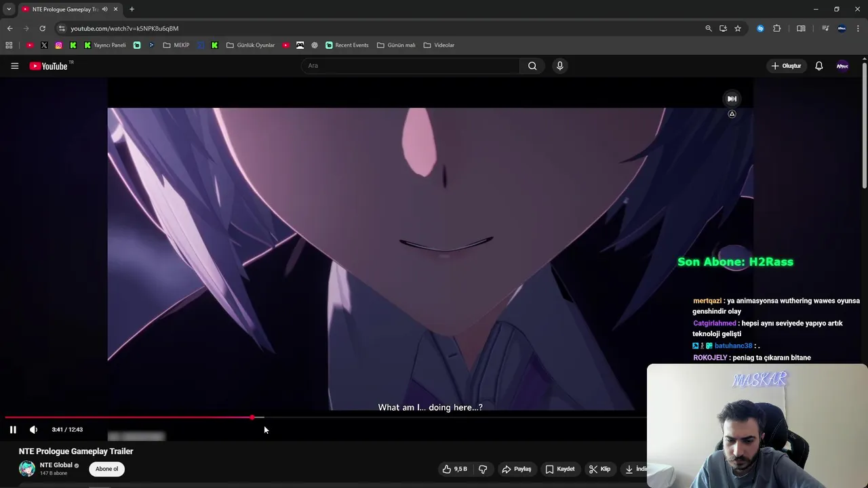Open the ChatGPT bookmark icon
The height and width of the screenshot is (488, 868).
point(315,45)
